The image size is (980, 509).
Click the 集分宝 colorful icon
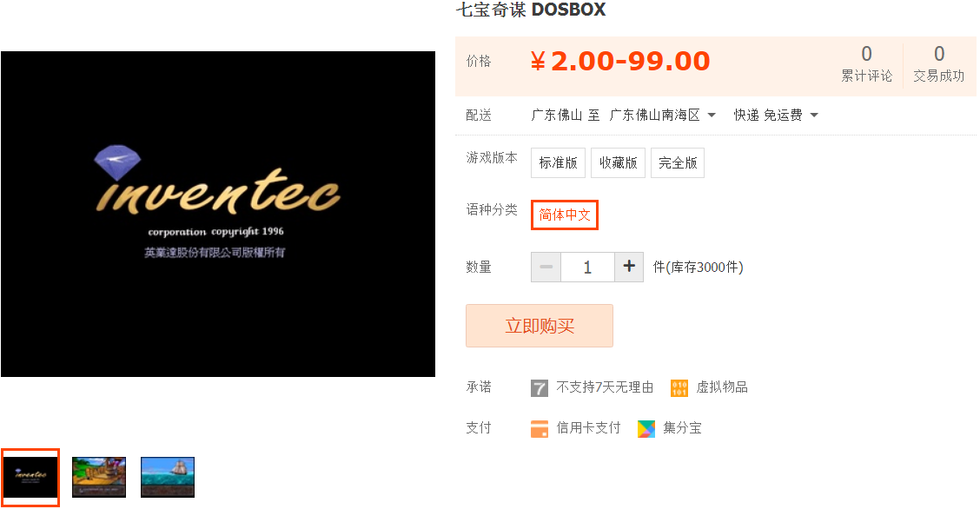(646, 428)
